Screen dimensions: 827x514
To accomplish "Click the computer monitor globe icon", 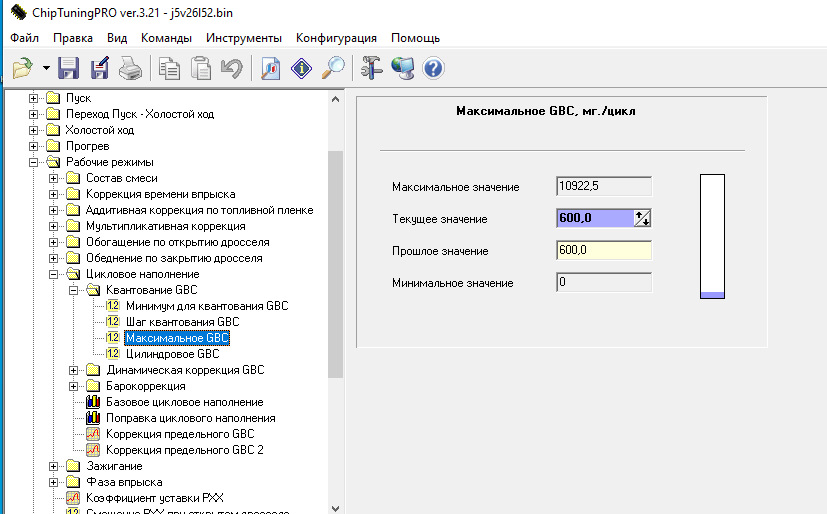I will (403, 69).
